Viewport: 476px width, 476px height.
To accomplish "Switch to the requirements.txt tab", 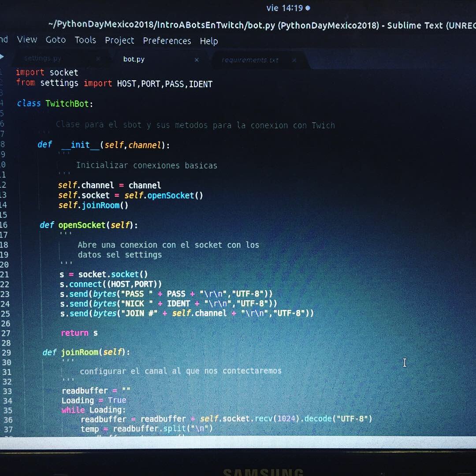I will click(x=250, y=60).
